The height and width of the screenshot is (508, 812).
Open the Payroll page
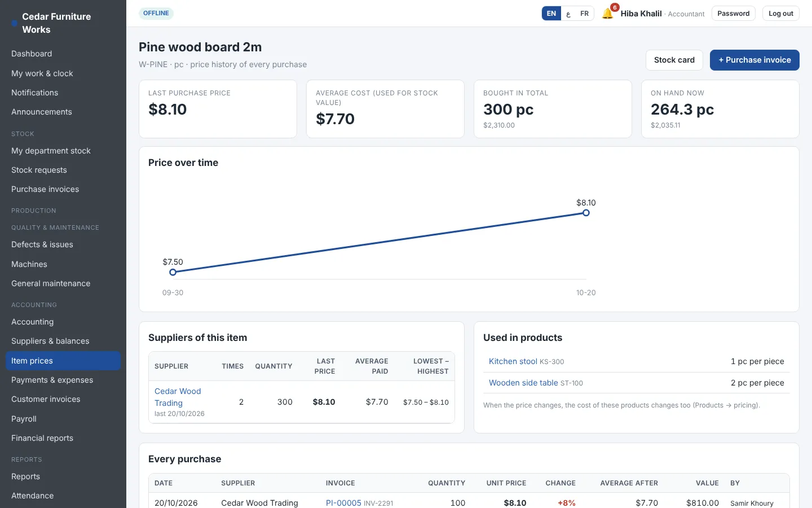coord(63,419)
